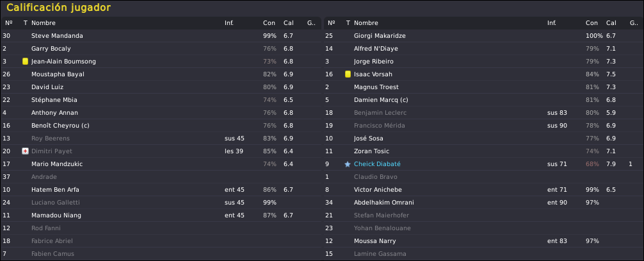Click Dimitri Payet's red cross injury icon
The image size is (644, 261).
(x=25, y=151)
